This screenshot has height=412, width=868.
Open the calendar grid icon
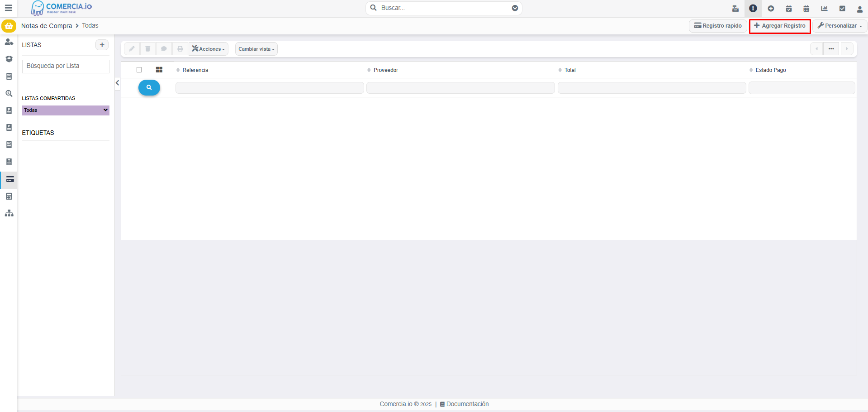(806, 9)
